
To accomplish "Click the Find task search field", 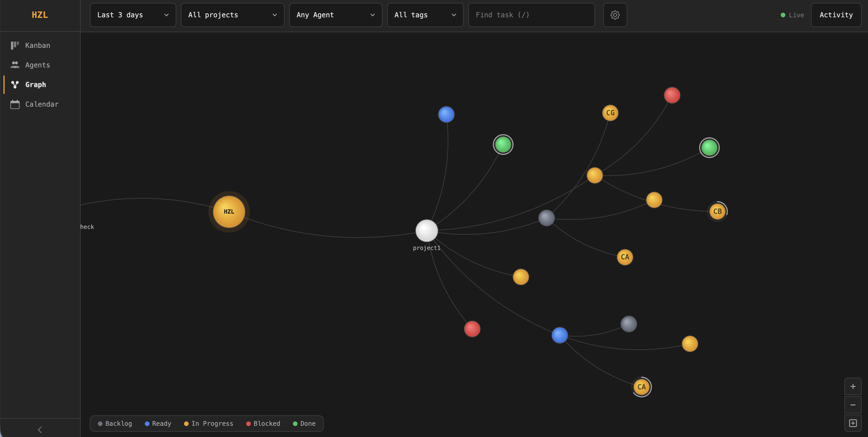I will (531, 15).
